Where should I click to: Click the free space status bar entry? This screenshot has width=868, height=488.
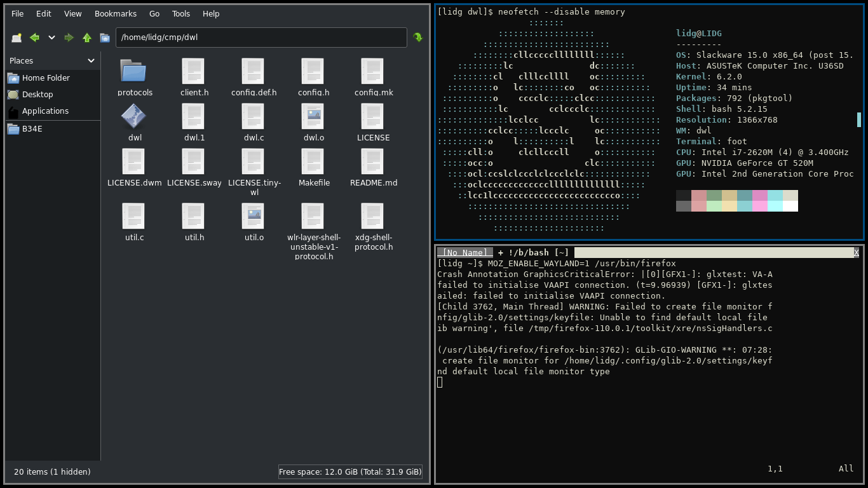tap(350, 472)
